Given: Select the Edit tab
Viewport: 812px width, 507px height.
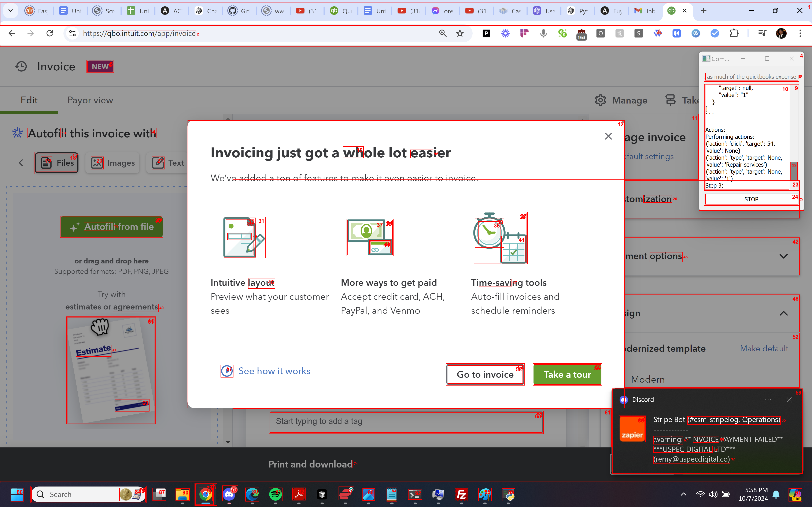Looking at the screenshot, I should (29, 100).
